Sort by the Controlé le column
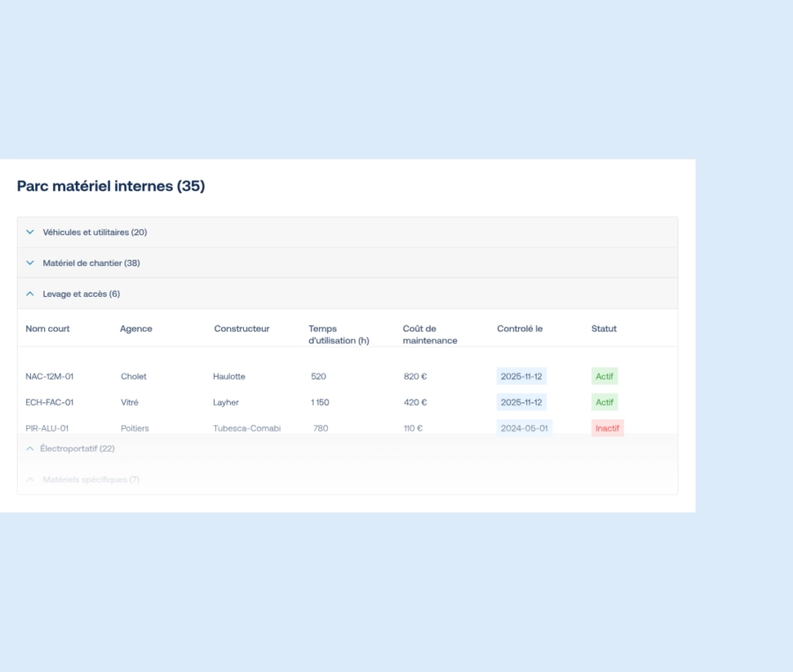 (520, 329)
